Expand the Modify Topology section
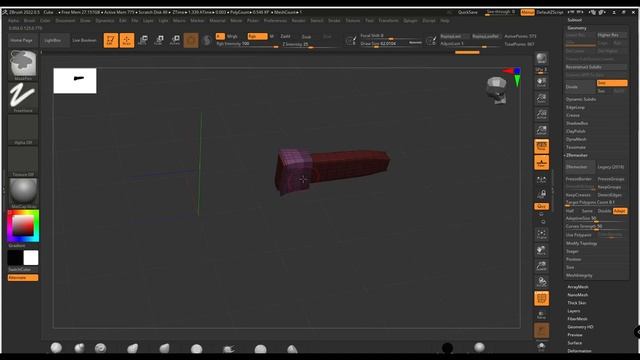The image size is (640, 360). [581, 243]
